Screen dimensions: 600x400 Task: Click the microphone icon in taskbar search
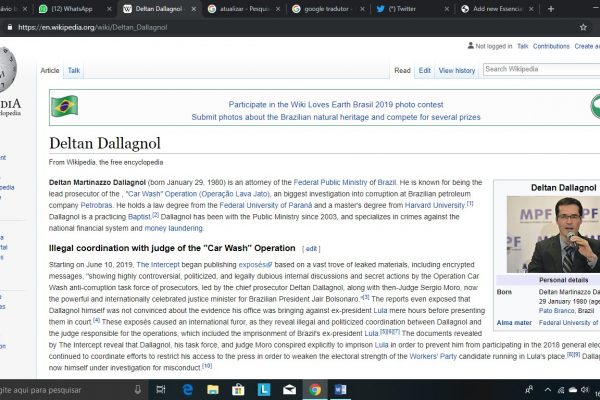click(x=137, y=390)
